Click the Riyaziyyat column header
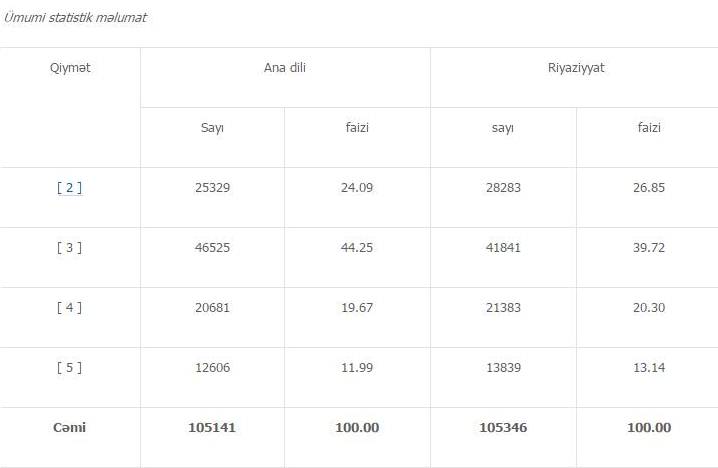 click(576, 68)
